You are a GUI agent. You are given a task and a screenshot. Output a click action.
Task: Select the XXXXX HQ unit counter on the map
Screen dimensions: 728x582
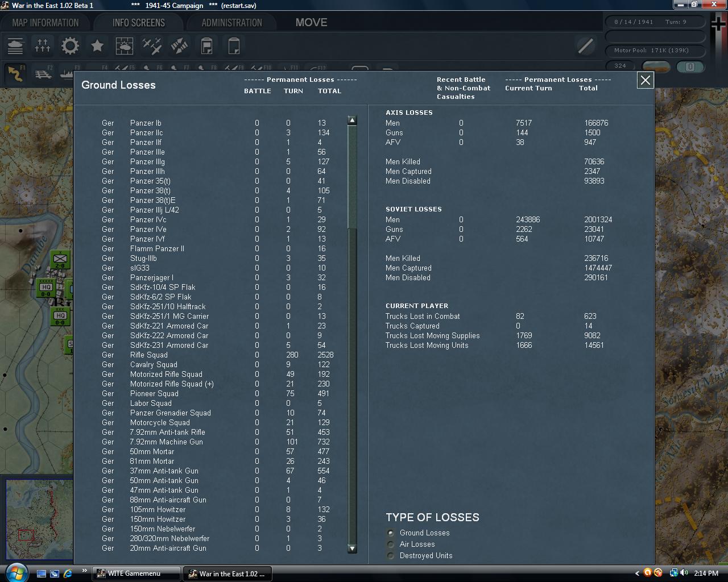tap(45, 288)
